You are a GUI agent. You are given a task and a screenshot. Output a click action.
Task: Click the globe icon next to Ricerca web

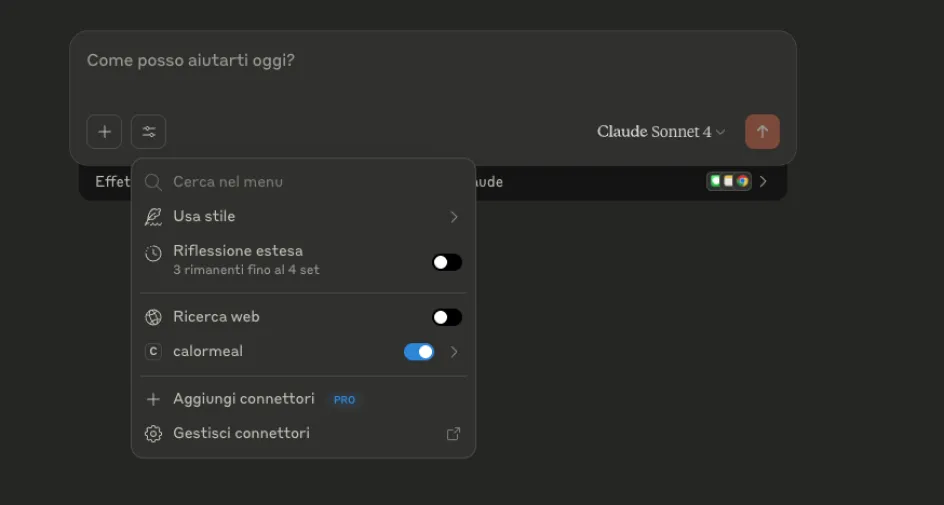point(153,317)
